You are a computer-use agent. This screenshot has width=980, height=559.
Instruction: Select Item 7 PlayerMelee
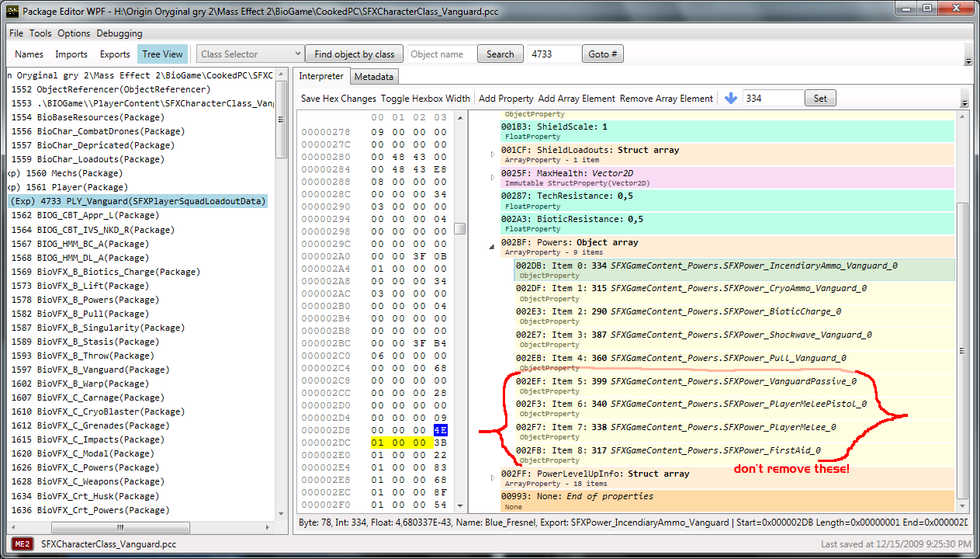[x=734, y=432]
